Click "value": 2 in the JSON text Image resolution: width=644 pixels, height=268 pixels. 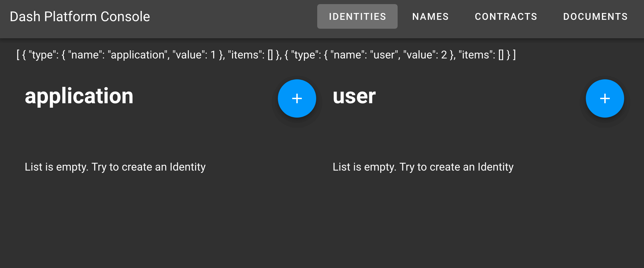(425, 55)
